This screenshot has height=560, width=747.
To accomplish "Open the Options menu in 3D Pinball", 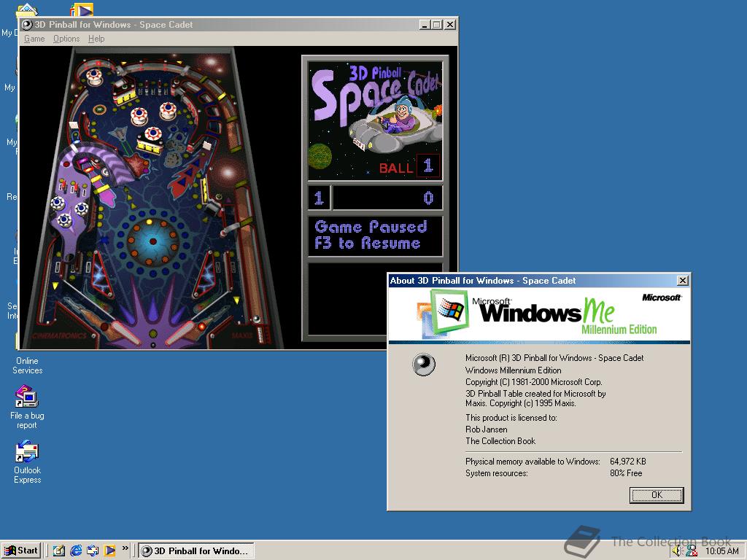I will [x=66, y=39].
